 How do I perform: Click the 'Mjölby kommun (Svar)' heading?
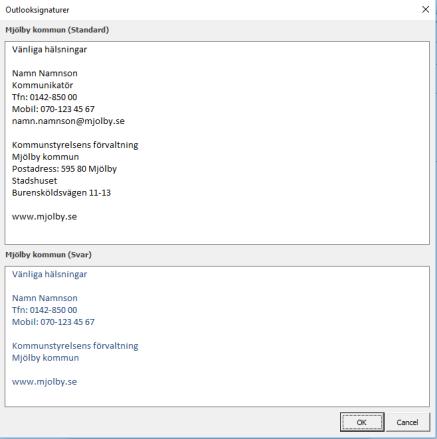coord(48,255)
